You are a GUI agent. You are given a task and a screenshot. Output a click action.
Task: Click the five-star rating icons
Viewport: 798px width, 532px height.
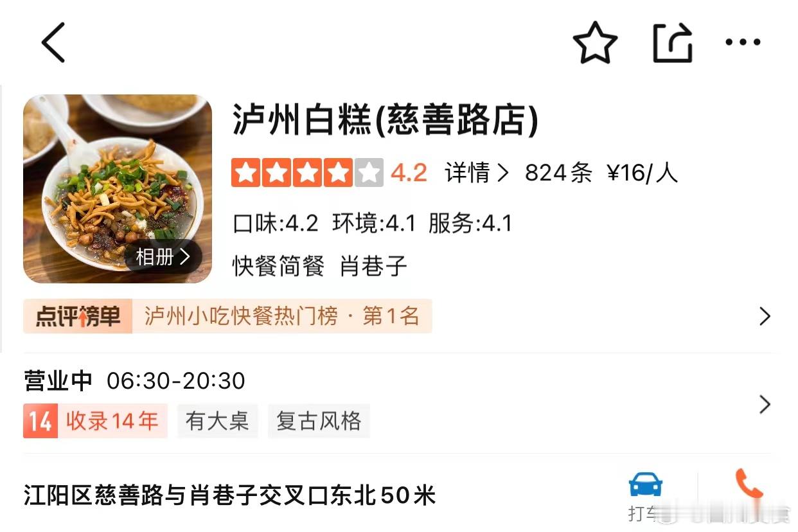click(x=307, y=173)
